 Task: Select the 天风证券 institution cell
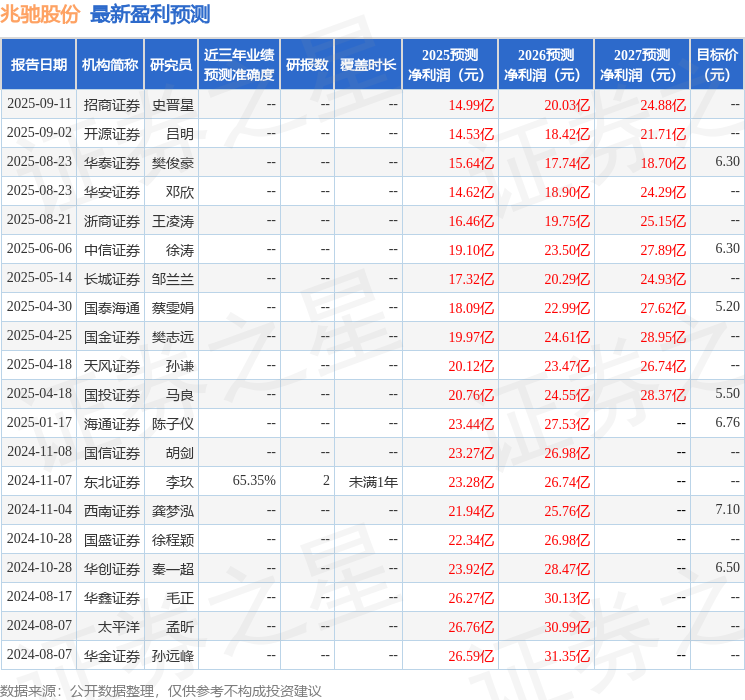click(112, 366)
